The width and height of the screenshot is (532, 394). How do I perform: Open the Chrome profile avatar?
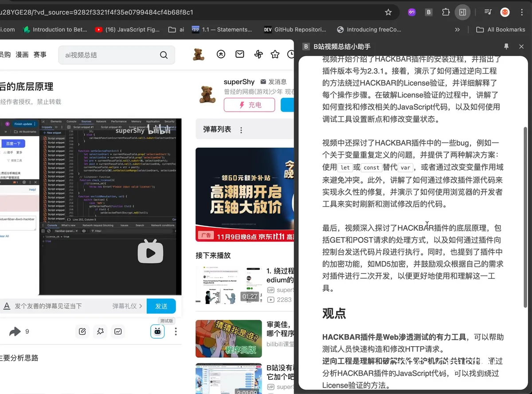505,12
